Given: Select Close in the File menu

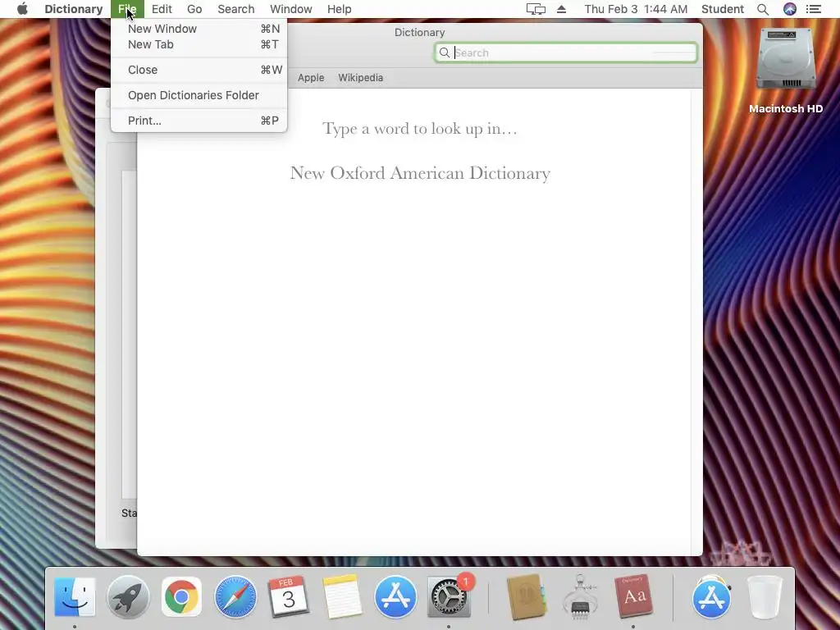Looking at the screenshot, I should click(199, 70).
